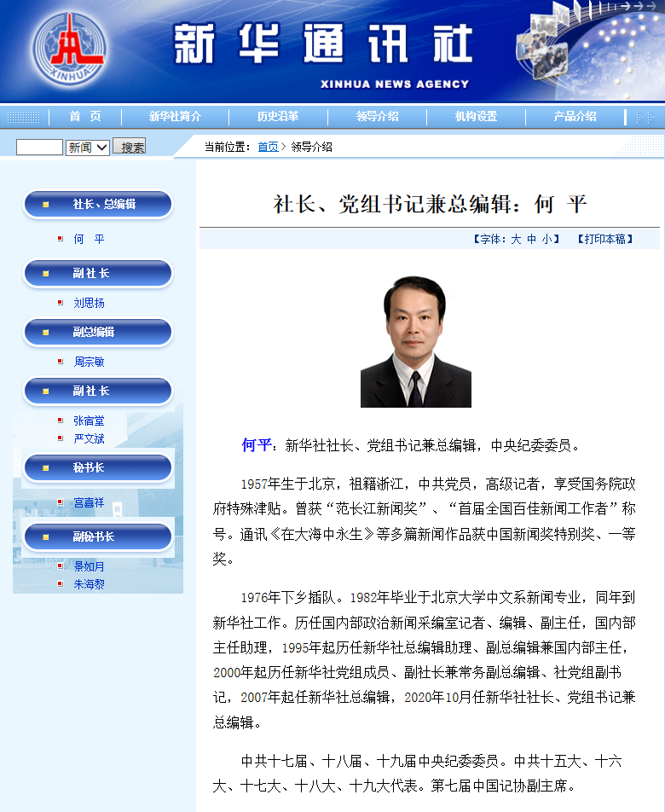Click 打印本稿 print link
Screen dimensions: 665x812
click(x=605, y=239)
